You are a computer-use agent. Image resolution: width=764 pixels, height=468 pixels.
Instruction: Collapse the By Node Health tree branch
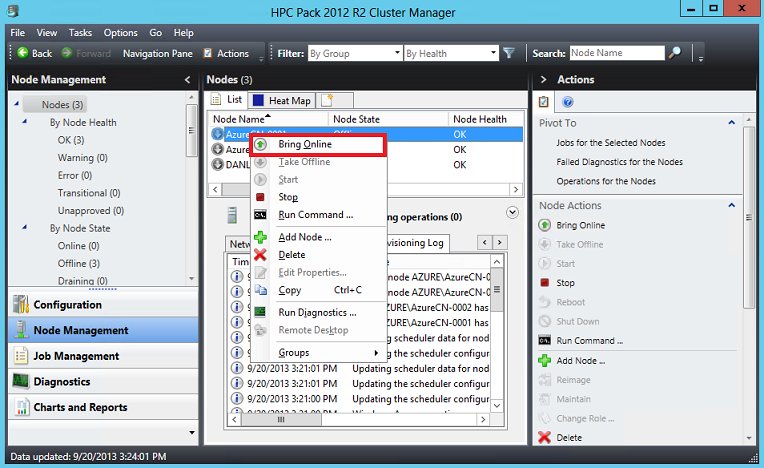(x=24, y=122)
